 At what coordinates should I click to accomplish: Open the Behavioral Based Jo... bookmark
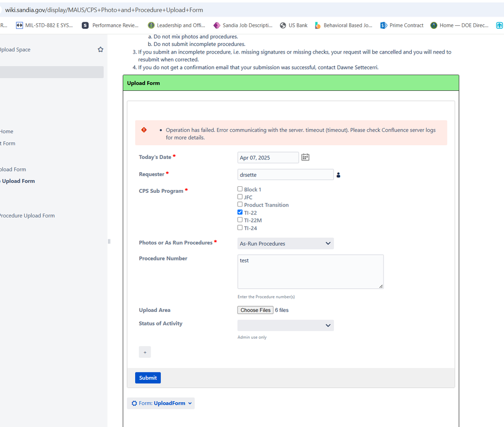point(343,25)
